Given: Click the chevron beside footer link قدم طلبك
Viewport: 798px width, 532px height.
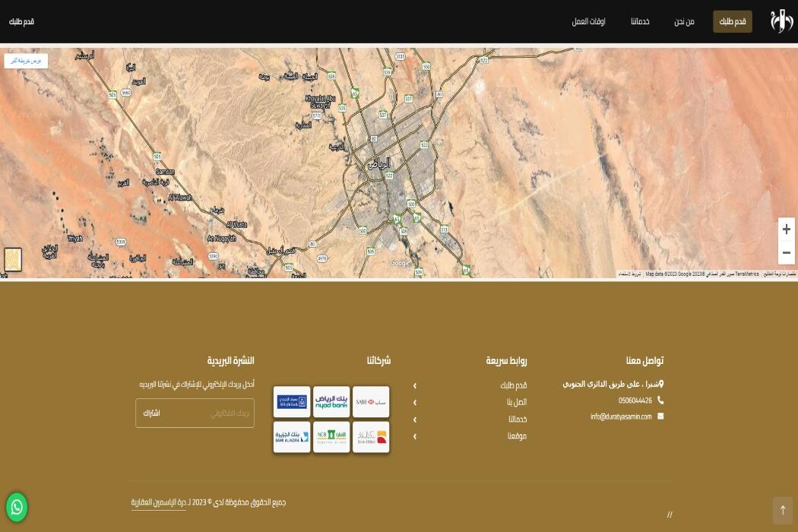Looking at the screenshot, I should (x=414, y=386).
